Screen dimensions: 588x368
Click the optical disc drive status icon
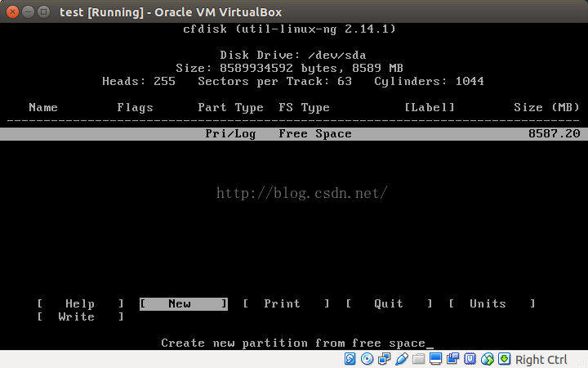click(367, 359)
